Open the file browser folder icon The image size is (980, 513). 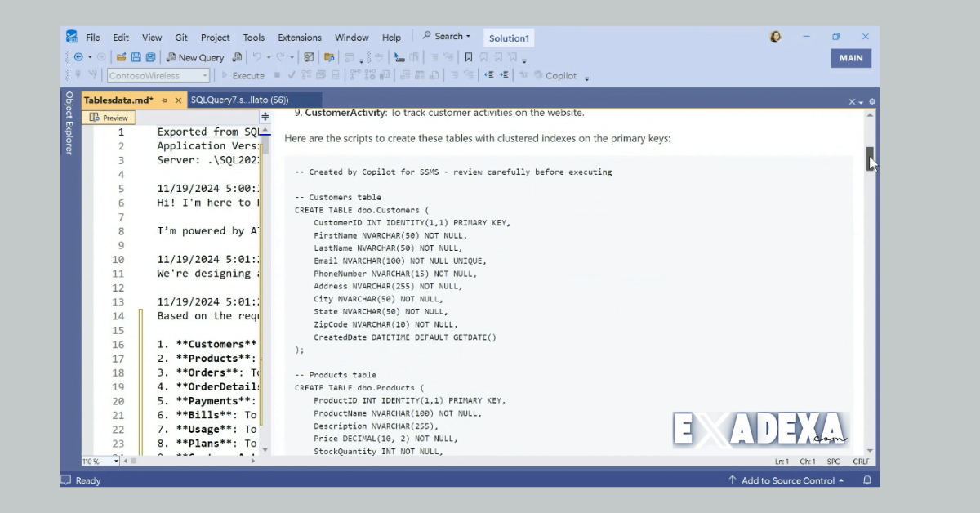point(120,56)
